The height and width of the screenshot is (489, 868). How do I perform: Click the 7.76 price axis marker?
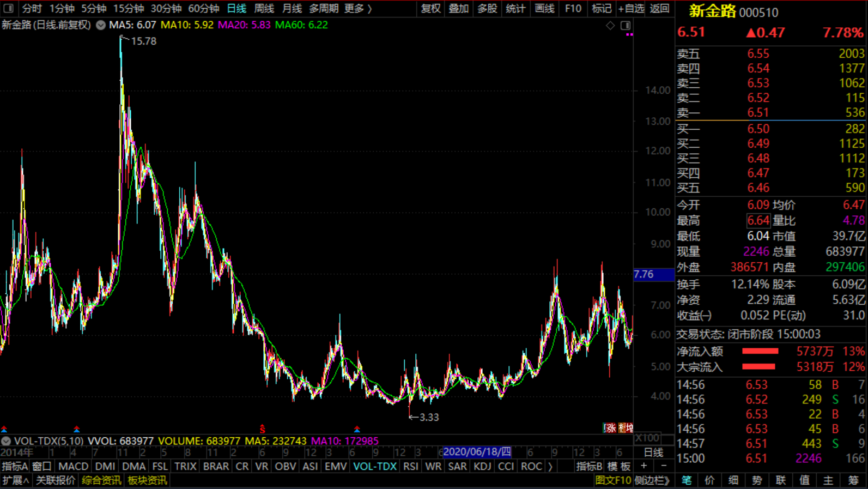click(x=654, y=275)
